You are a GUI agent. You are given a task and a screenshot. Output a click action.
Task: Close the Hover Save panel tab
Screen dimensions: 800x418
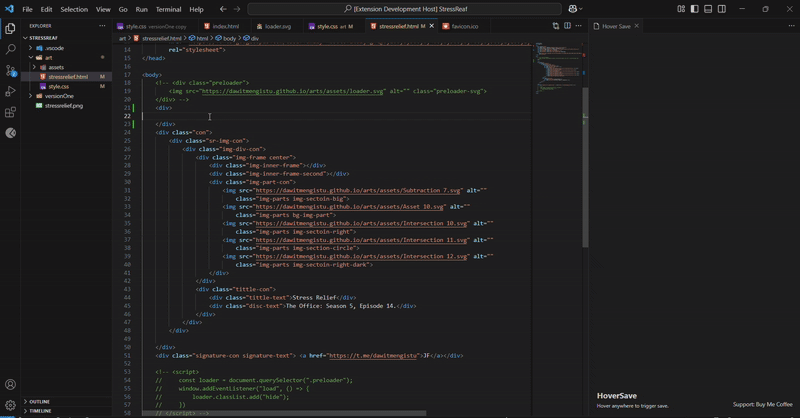[636, 26]
